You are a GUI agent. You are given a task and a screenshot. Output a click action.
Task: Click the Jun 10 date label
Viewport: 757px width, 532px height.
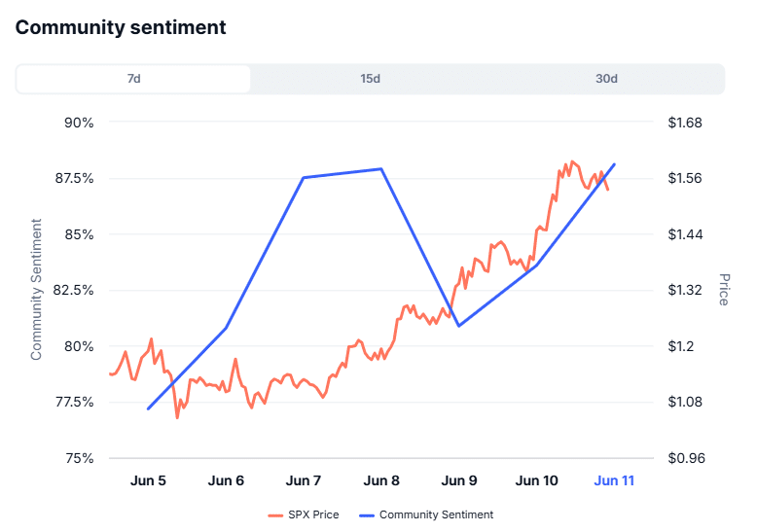(x=536, y=480)
